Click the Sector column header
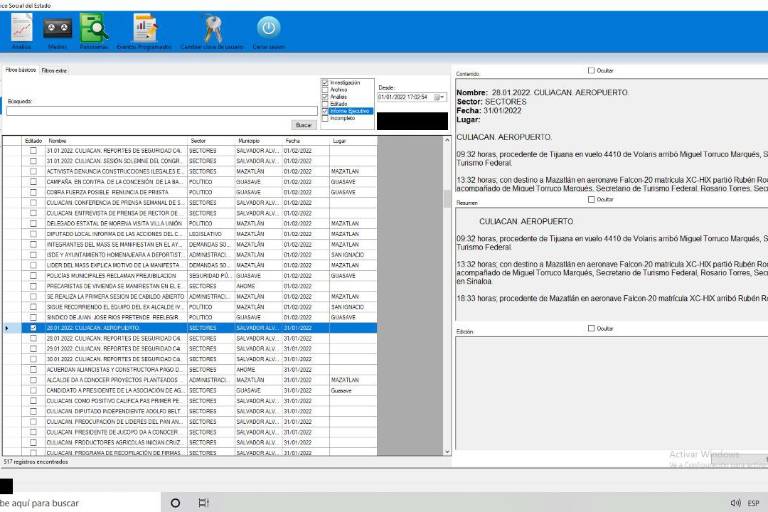This screenshot has height=512, width=768. 198,141
